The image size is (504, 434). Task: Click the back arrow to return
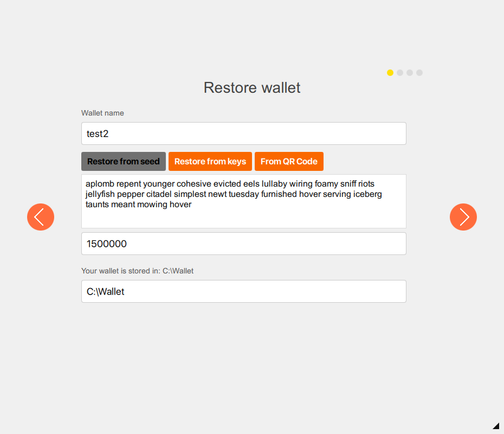[41, 217]
